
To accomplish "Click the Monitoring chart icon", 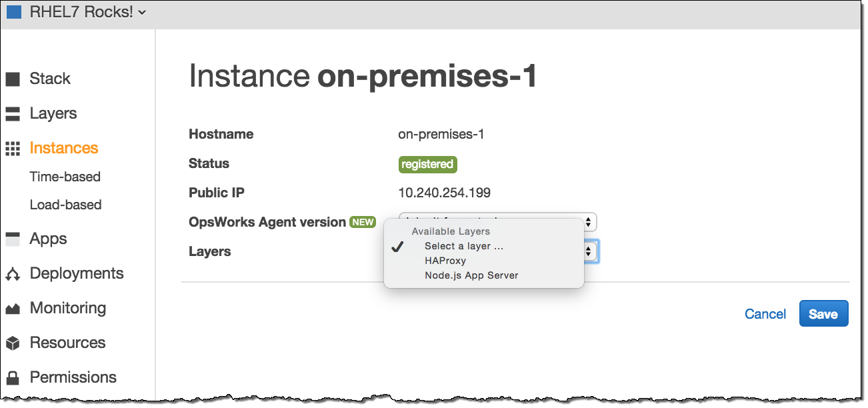I will click(x=13, y=309).
